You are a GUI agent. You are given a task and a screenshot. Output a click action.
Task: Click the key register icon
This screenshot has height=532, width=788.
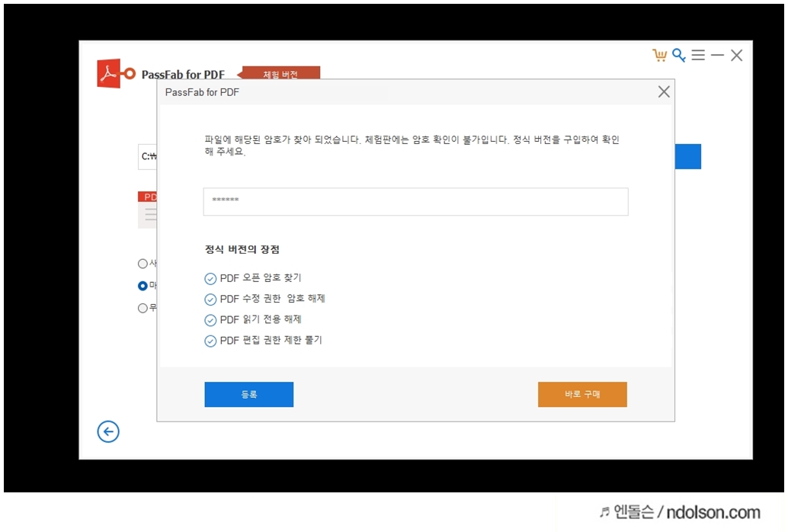pyautogui.click(x=679, y=56)
